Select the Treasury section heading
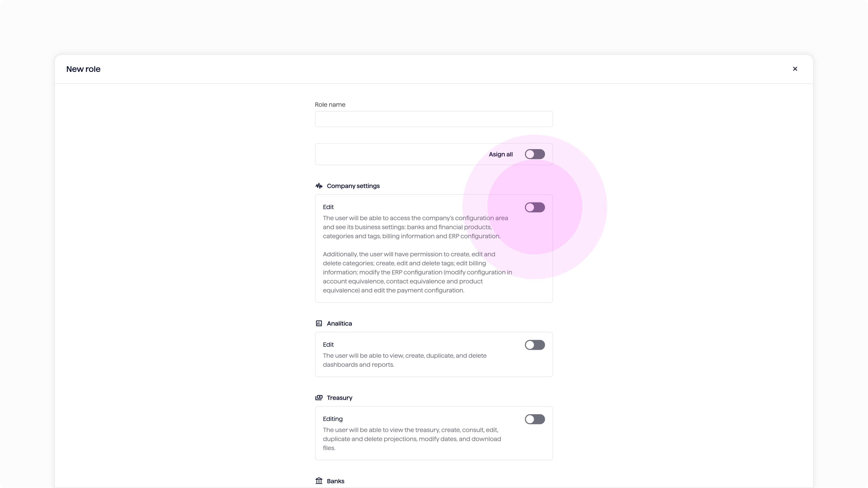Screen dimensions: 868x488 pyautogui.click(x=340, y=398)
